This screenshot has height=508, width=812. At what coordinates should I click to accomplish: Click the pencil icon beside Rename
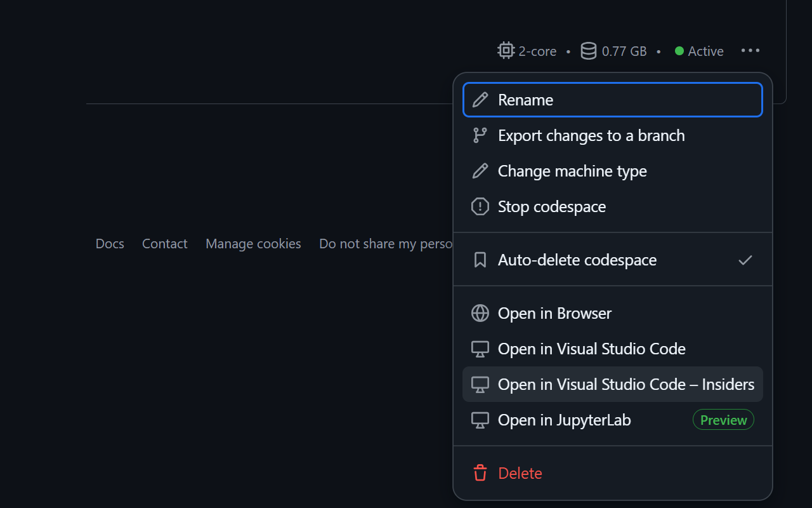click(x=480, y=100)
